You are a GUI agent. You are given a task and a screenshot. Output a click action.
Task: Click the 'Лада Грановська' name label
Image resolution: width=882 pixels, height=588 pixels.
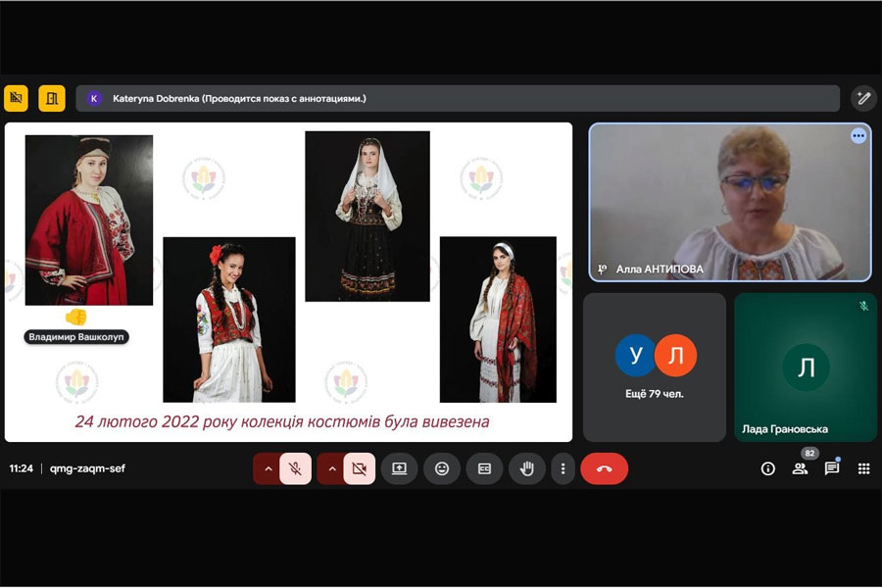coord(785,429)
